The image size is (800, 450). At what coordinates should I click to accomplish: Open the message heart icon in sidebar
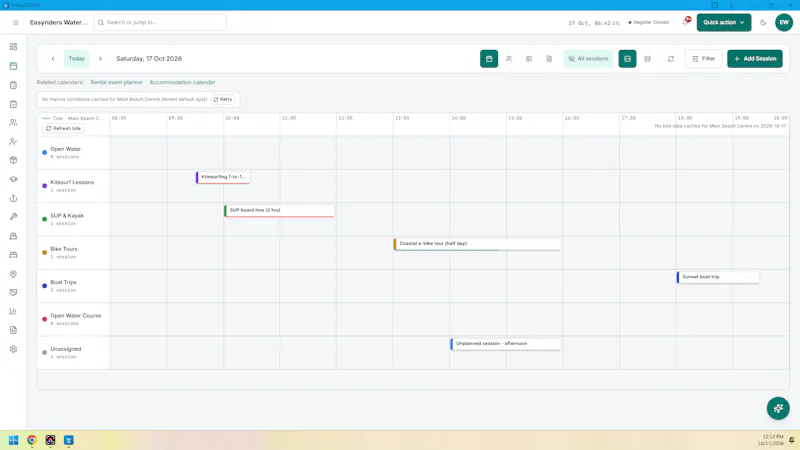[13, 292]
